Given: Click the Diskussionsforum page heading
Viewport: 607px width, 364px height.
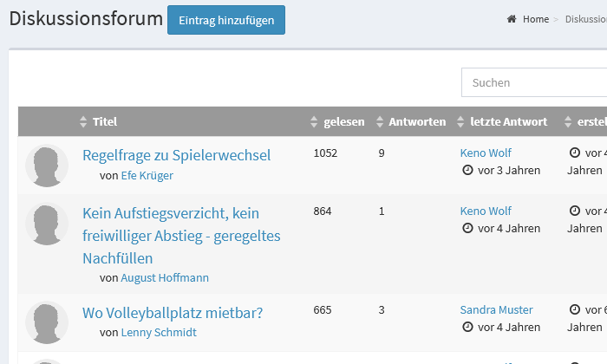Looking at the screenshot, I should tap(86, 18).
